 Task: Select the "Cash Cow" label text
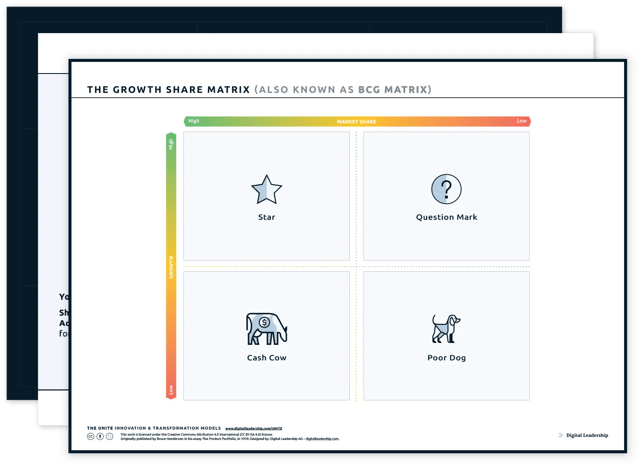(x=267, y=357)
